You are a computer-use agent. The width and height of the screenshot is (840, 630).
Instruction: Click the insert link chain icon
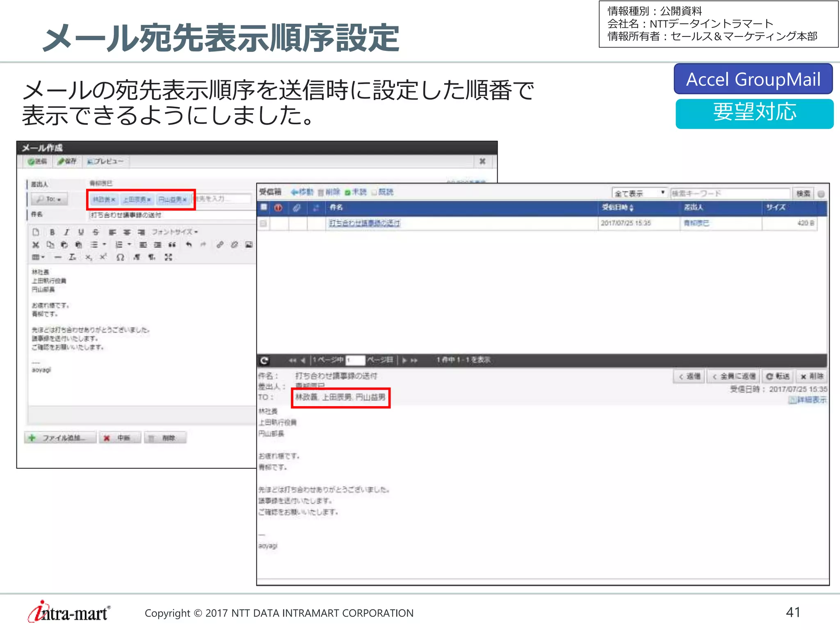pos(220,245)
